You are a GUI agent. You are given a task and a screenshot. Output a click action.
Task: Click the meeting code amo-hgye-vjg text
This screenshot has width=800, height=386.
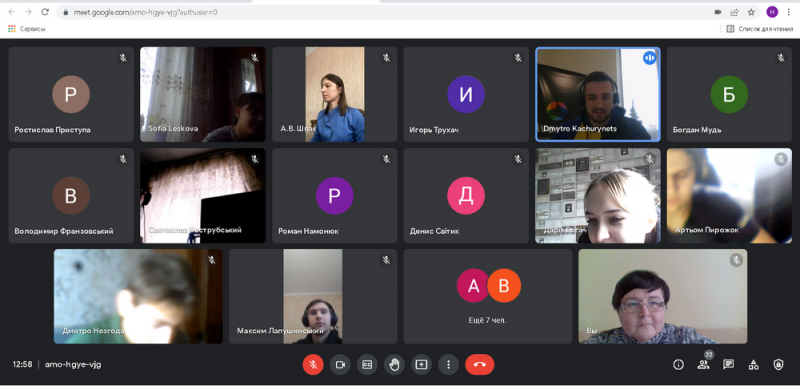(x=73, y=365)
